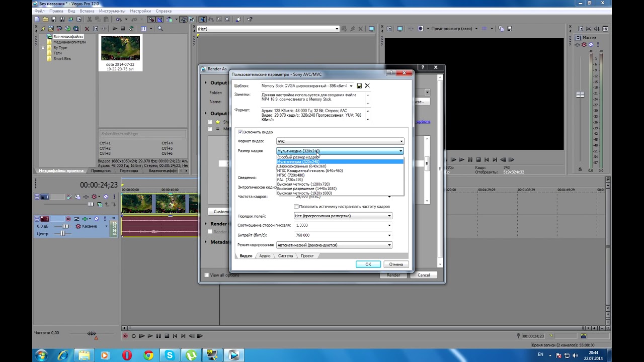
Task: Click the Paste icon in the main toolbar
Action: click(106, 19)
